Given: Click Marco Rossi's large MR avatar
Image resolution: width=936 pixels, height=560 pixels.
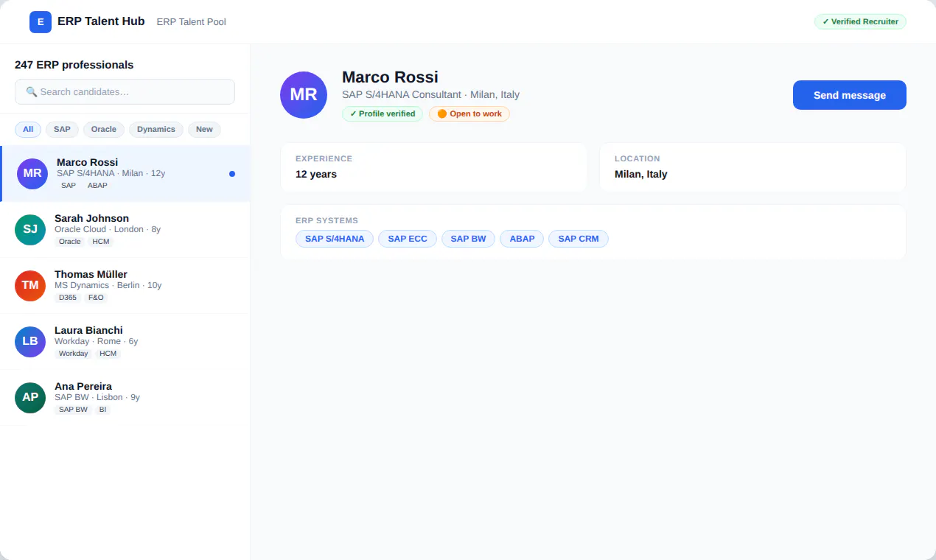Looking at the screenshot, I should (304, 95).
